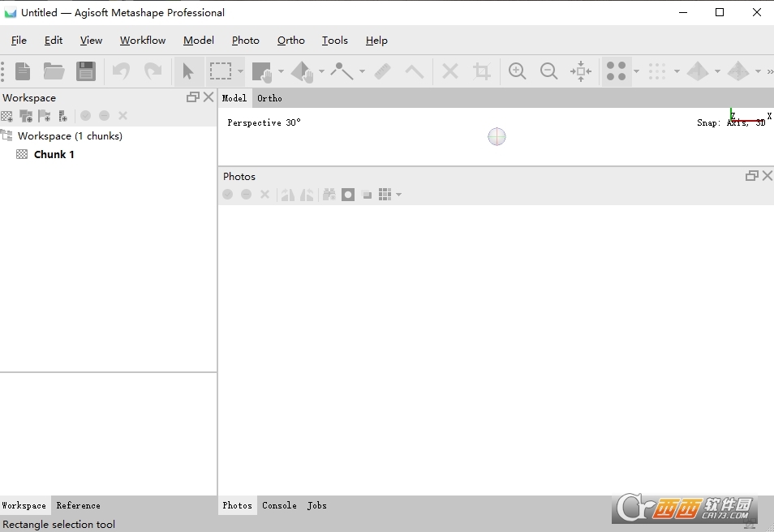
Task: Click the Delete Selection X icon in main toolbar
Action: [x=449, y=71]
